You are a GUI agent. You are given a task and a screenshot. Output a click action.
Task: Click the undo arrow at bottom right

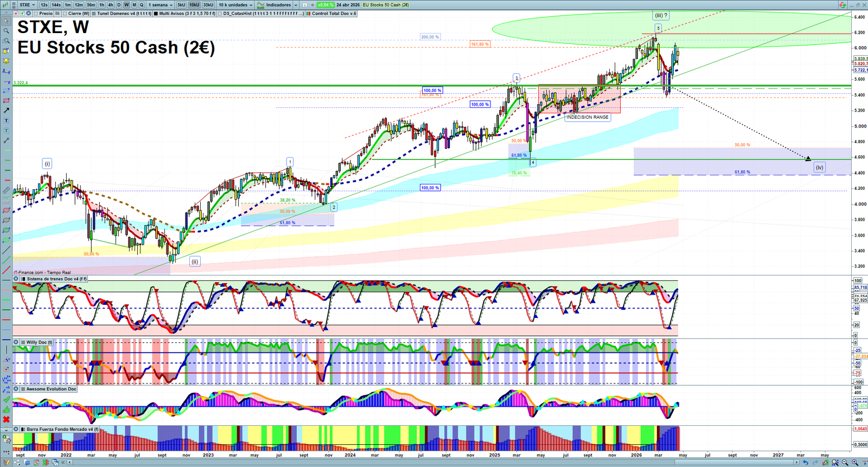tap(806, 463)
